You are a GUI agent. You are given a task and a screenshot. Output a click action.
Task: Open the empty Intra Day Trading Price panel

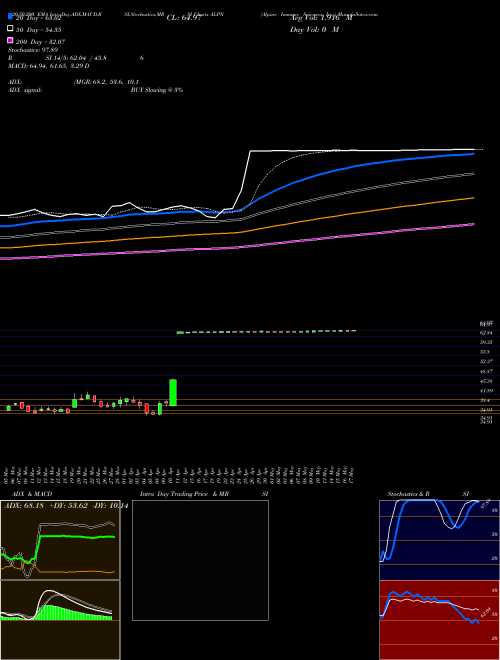pos(200,560)
